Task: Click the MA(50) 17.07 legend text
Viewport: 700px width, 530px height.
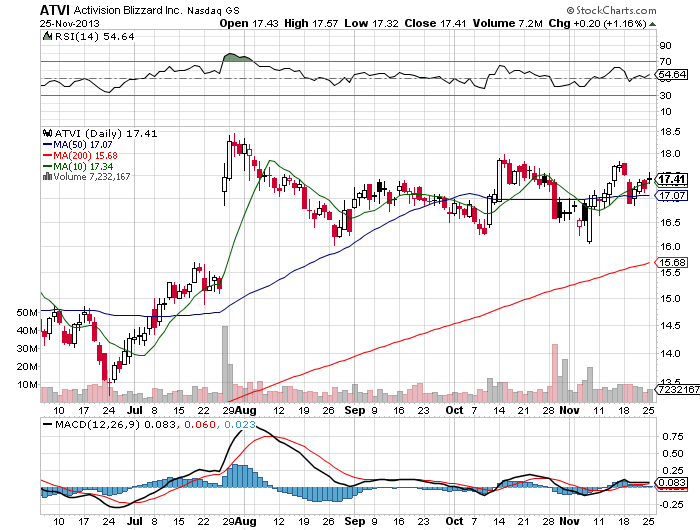Action: (83, 145)
